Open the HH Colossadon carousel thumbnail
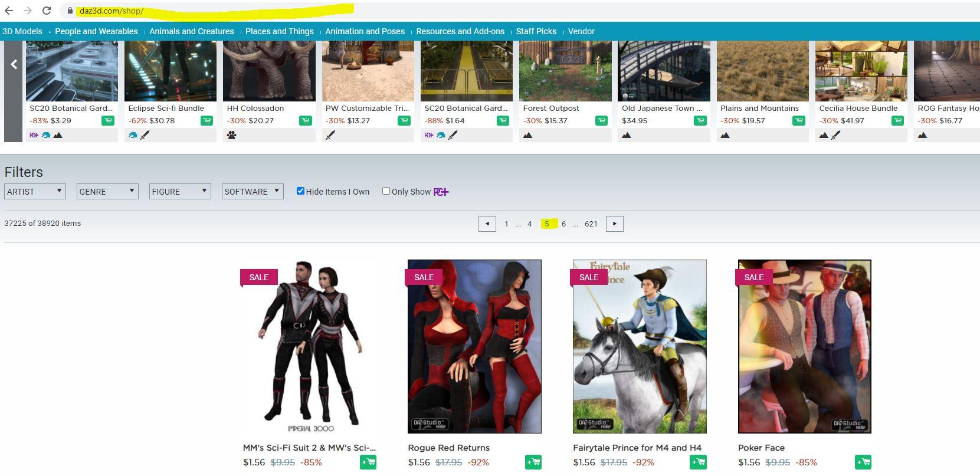980x476 pixels. point(269,71)
